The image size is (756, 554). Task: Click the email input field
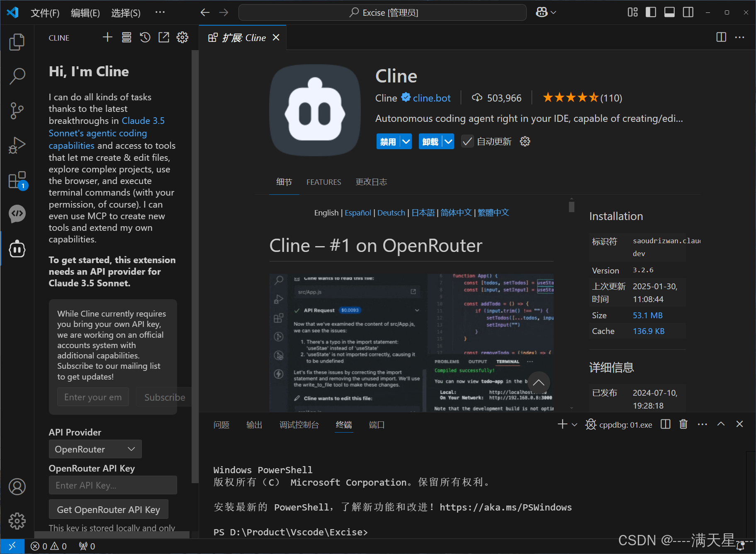tap(93, 397)
